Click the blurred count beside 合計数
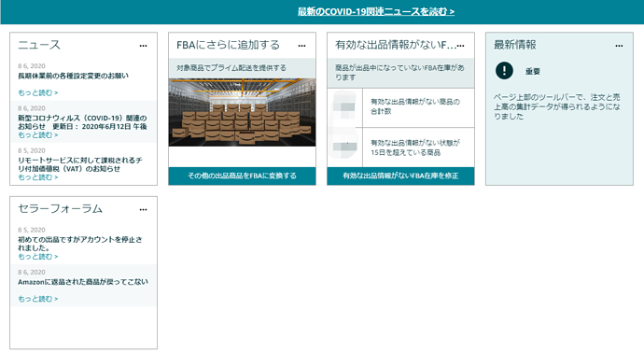Image resolution: width=644 pixels, height=352 pixels. click(345, 107)
